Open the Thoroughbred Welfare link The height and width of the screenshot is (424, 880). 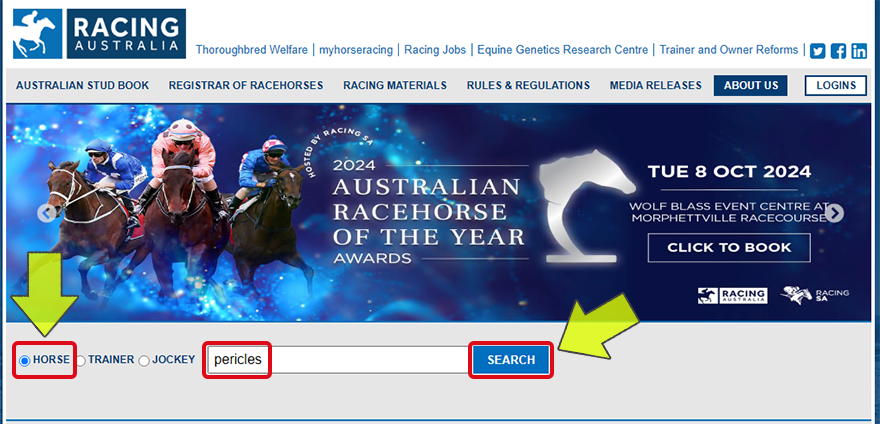click(252, 50)
